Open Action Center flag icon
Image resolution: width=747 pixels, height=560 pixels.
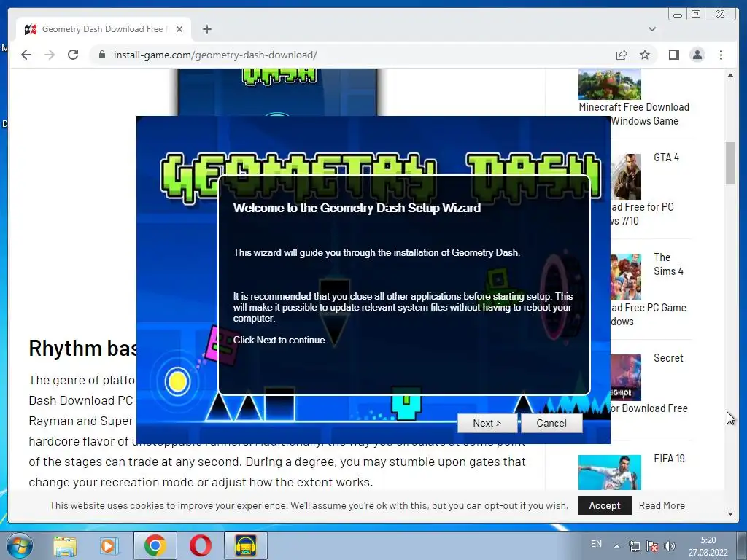pos(651,546)
